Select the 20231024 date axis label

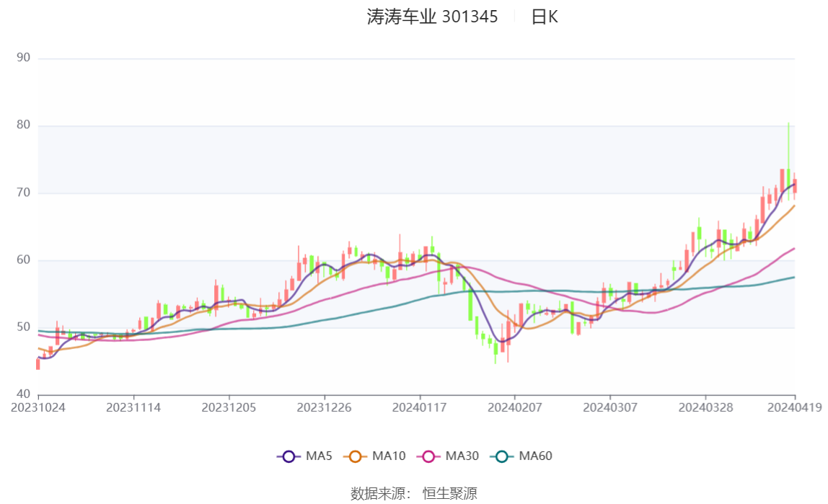[38, 408]
